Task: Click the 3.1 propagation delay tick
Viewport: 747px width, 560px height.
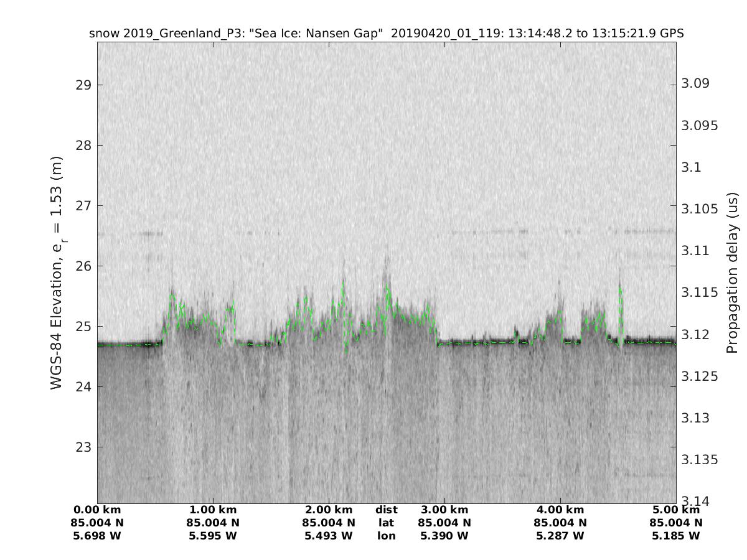Action: tap(692, 167)
